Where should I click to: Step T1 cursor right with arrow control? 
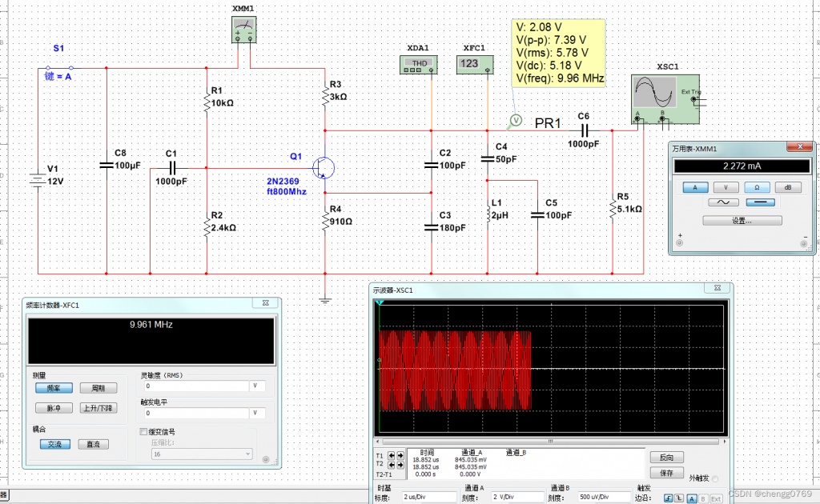pyautogui.click(x=400, y=455)
